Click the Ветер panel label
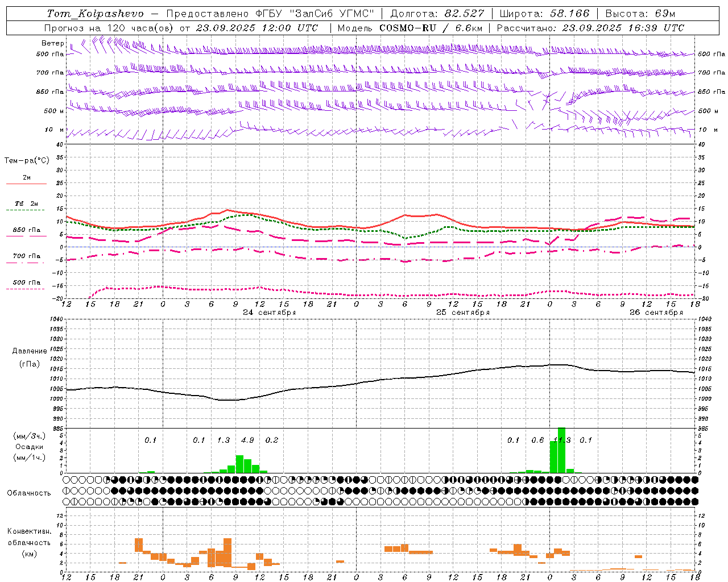The width and height of the screenshot is (728, 582). (52, 43)
